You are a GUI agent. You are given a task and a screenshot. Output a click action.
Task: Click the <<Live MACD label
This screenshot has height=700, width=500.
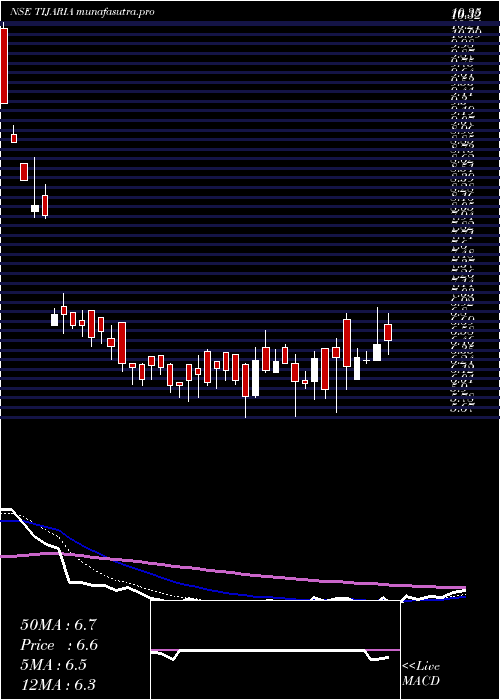[421, 674]
